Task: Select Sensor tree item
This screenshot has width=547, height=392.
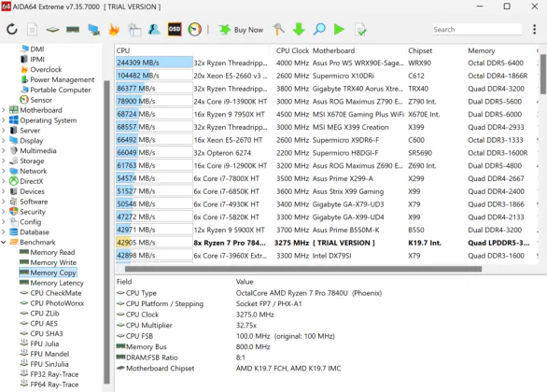Action: 41,100
